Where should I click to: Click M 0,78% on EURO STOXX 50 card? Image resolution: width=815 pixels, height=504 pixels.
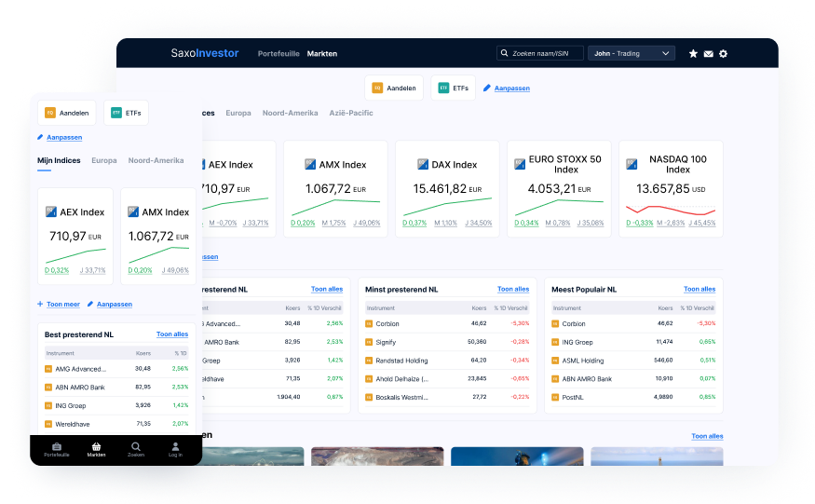point(558,224)
